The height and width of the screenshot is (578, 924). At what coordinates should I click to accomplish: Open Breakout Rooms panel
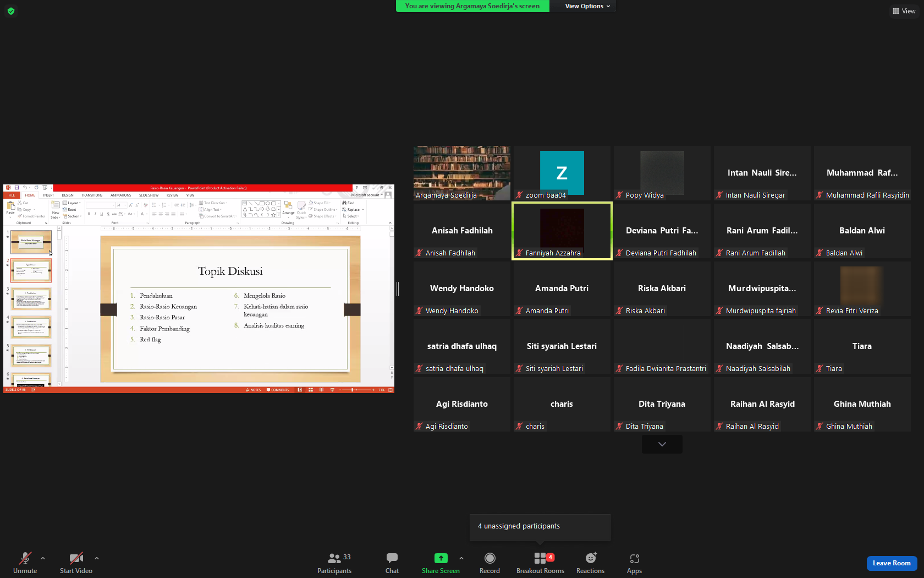point(540,563)
